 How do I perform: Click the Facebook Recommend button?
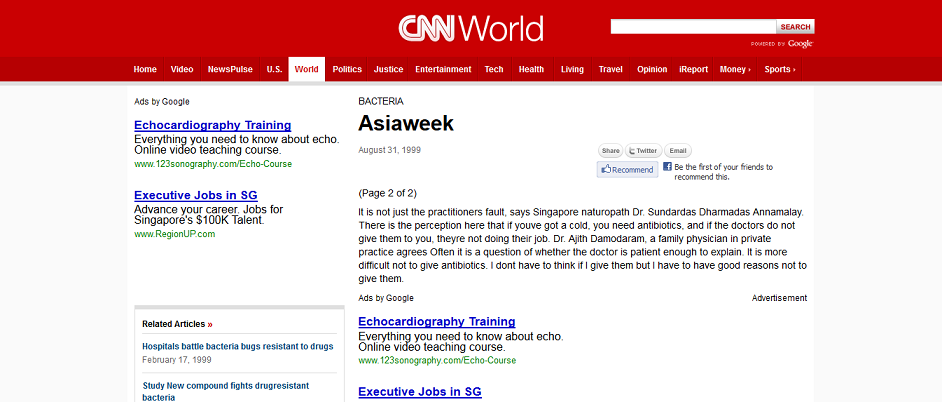pyautogui.click(x=627, y=169)
